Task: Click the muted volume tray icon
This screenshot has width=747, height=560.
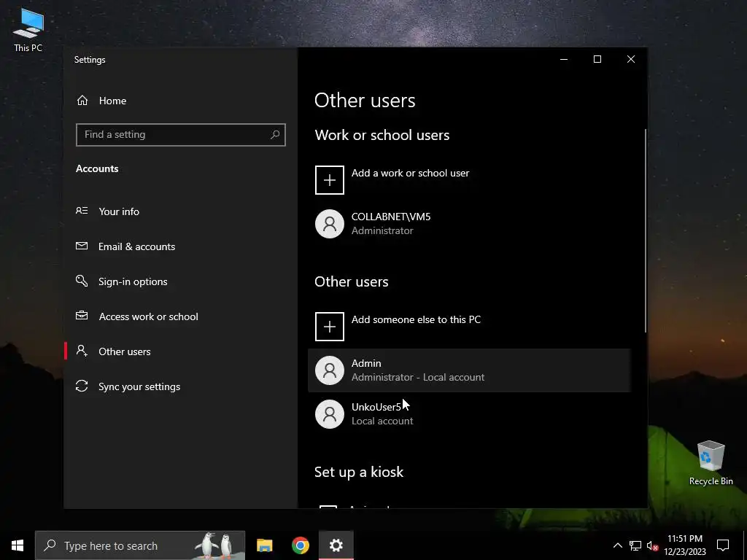Action: point(652,545)
